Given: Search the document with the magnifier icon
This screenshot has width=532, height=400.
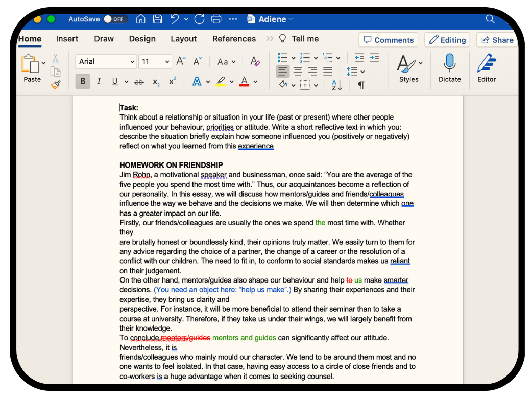Looking at the screenshot, I should click(x=490, y=19).
